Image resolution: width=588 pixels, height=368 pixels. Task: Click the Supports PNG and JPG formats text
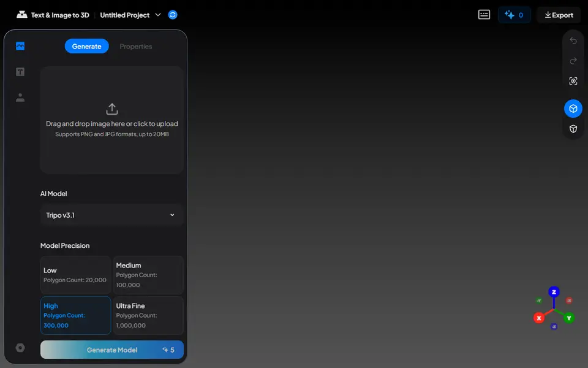(x=111, y=134)
